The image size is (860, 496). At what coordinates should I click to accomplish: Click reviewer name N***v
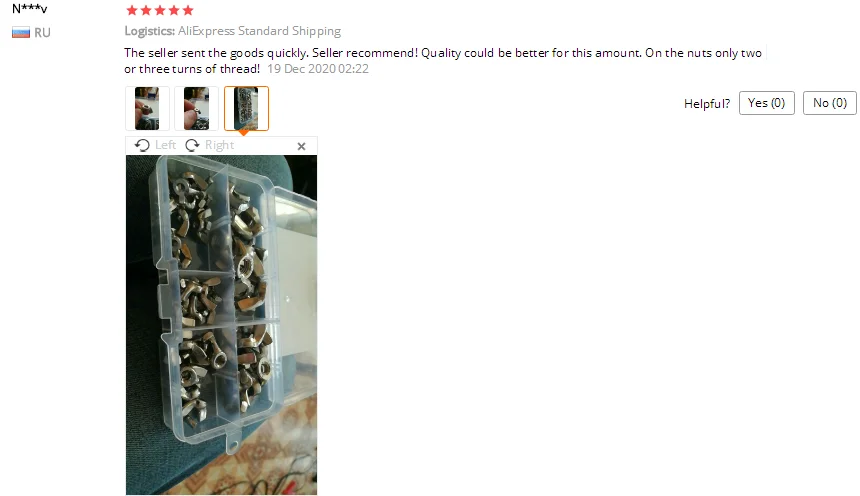click(x=30, y=9)
